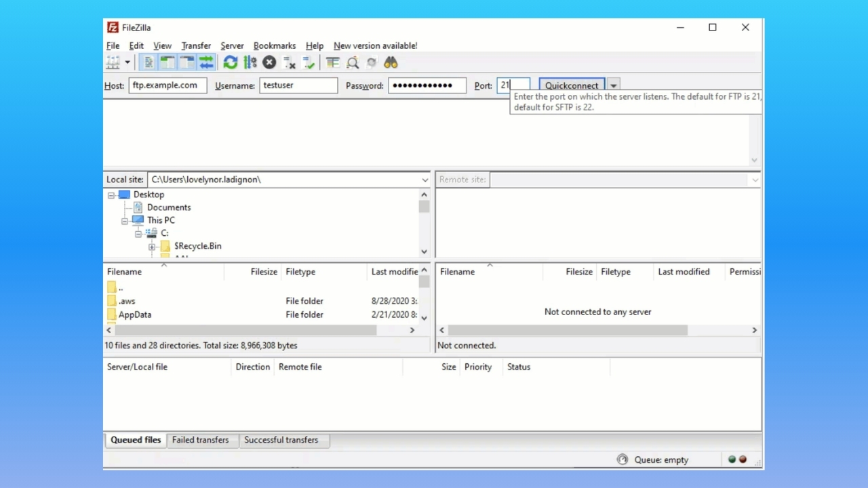Open the Server menu
This screenshot has width=868, height=488.
pyautogui.click(x=232, y=45)
